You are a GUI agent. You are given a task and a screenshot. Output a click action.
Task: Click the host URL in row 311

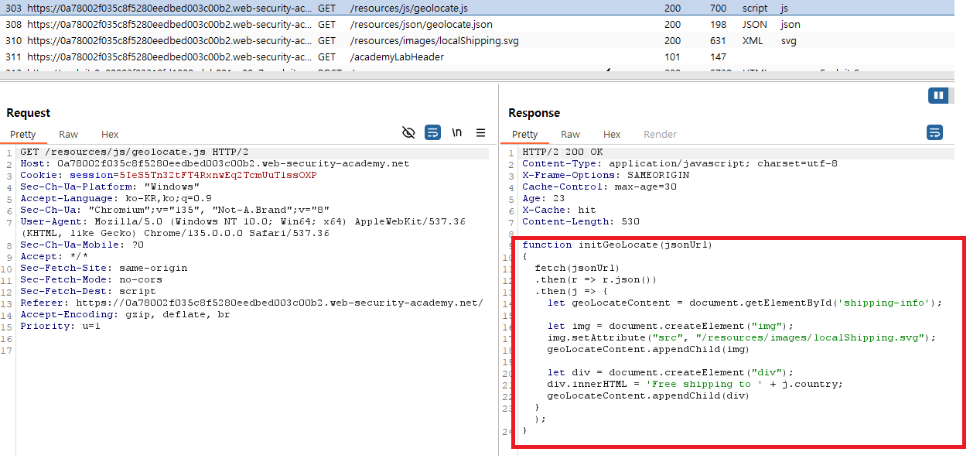point(169,56)
